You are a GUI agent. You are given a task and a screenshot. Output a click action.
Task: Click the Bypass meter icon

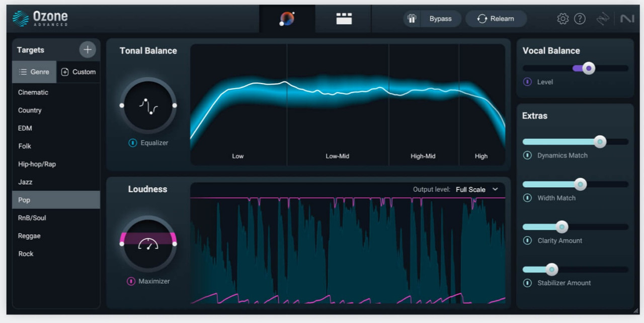412,19
